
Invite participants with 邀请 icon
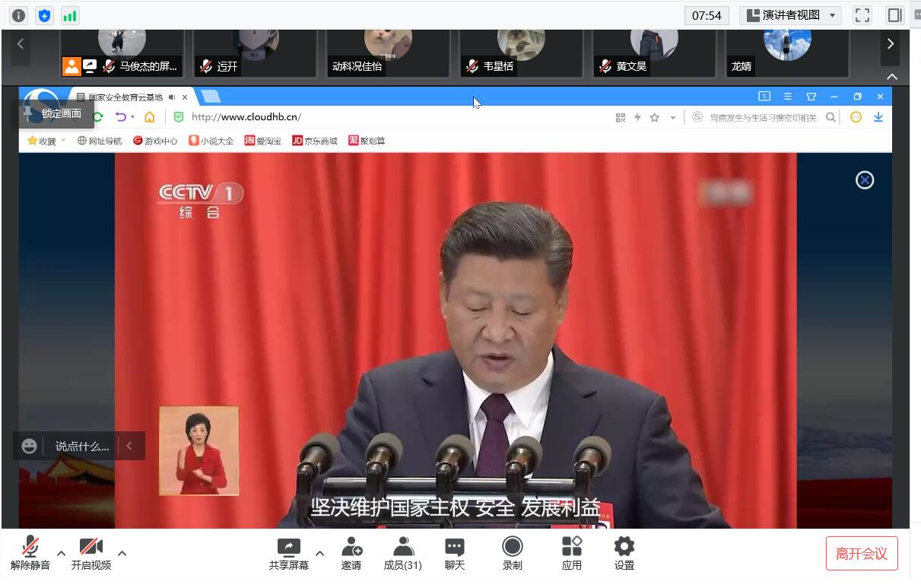click(351, 553)
